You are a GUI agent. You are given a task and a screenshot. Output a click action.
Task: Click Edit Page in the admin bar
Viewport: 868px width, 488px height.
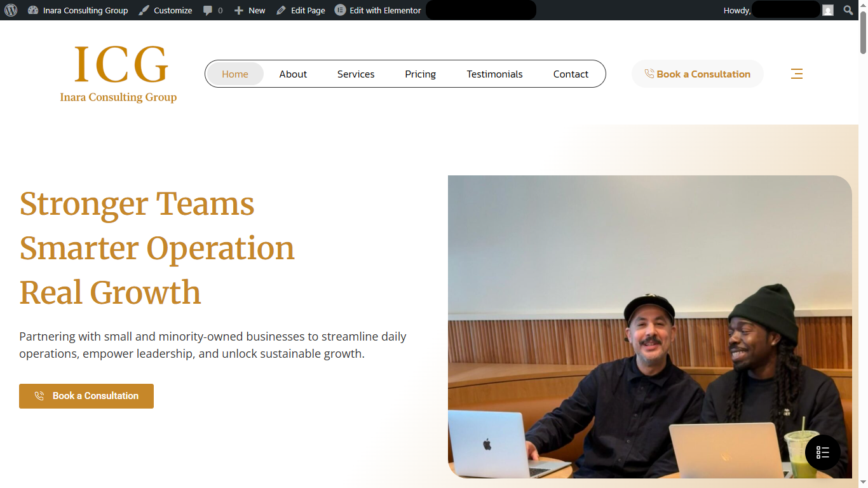coord(301,10)
